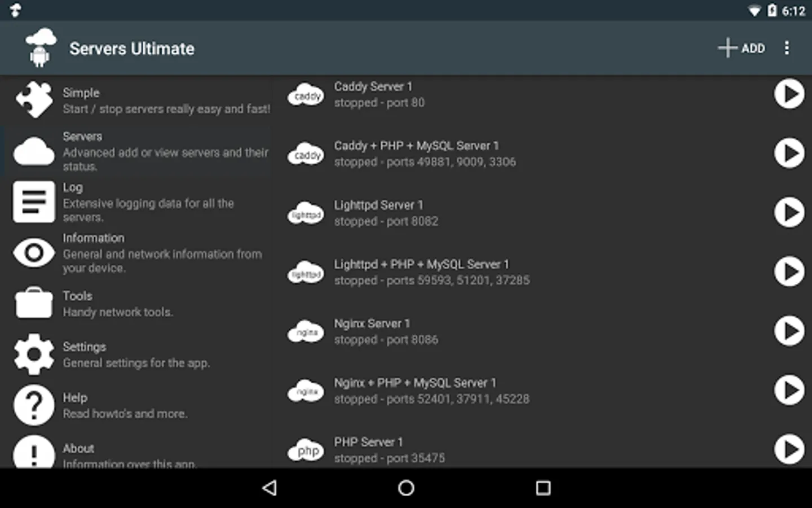812x508 pixels.
Task: Start Nginx + PHP + MySQL Server 1
Action: [x=789, y=390]
